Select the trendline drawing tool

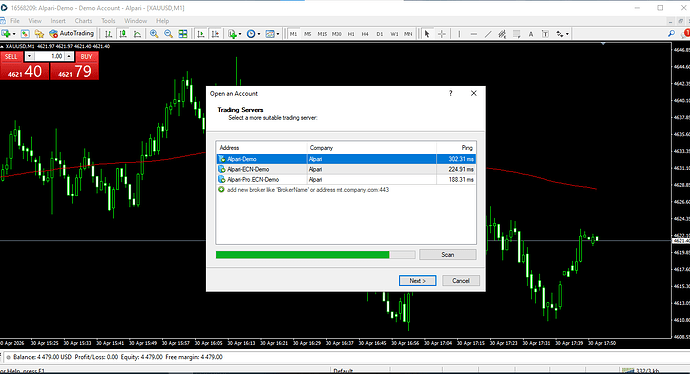tap(488, 34)
